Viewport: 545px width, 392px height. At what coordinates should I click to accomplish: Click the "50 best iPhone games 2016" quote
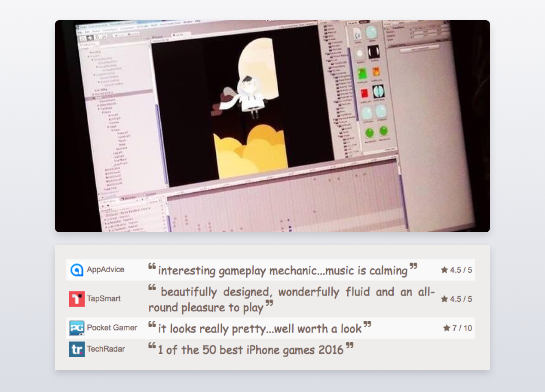pos(251,350)
